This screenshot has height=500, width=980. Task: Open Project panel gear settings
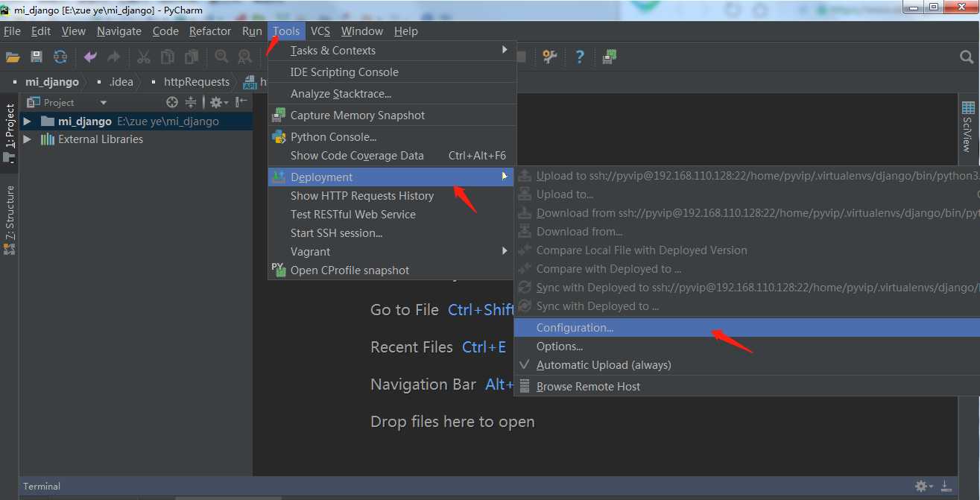coord(218,102)
